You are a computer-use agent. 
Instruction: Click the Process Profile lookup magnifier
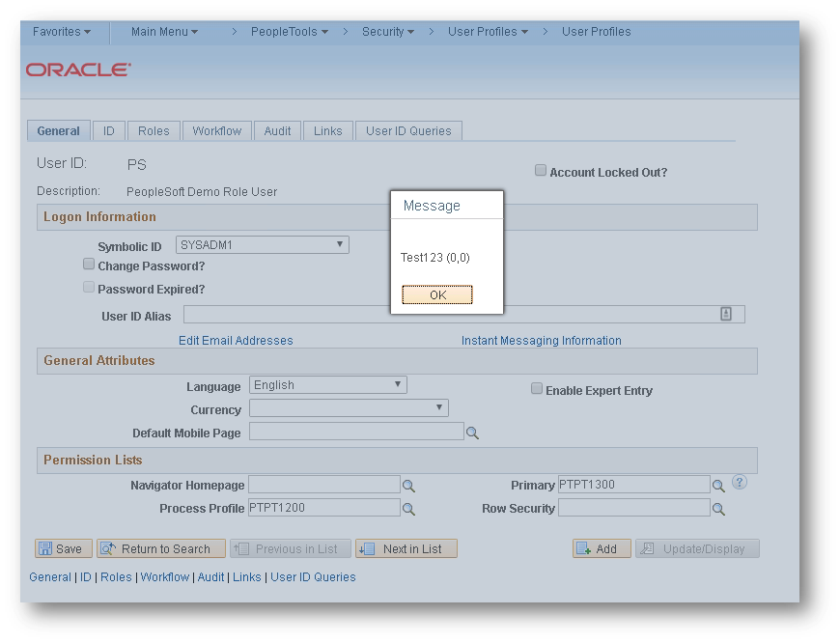(408, 509)
